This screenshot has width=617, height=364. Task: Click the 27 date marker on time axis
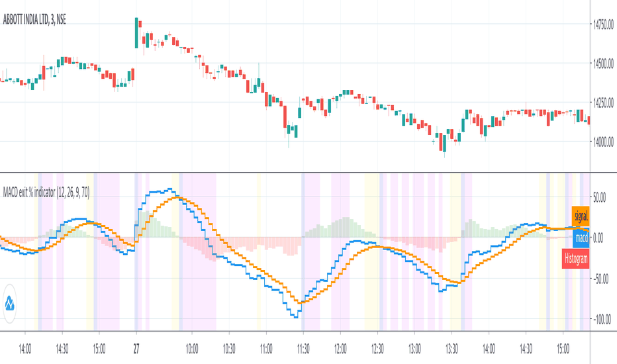(x=136, y=347)
